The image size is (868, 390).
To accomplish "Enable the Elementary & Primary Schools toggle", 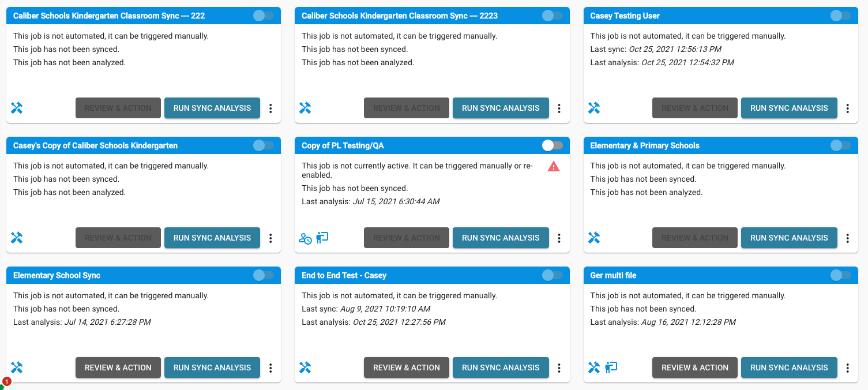I will pyautogui.click(x=841, y=145).
